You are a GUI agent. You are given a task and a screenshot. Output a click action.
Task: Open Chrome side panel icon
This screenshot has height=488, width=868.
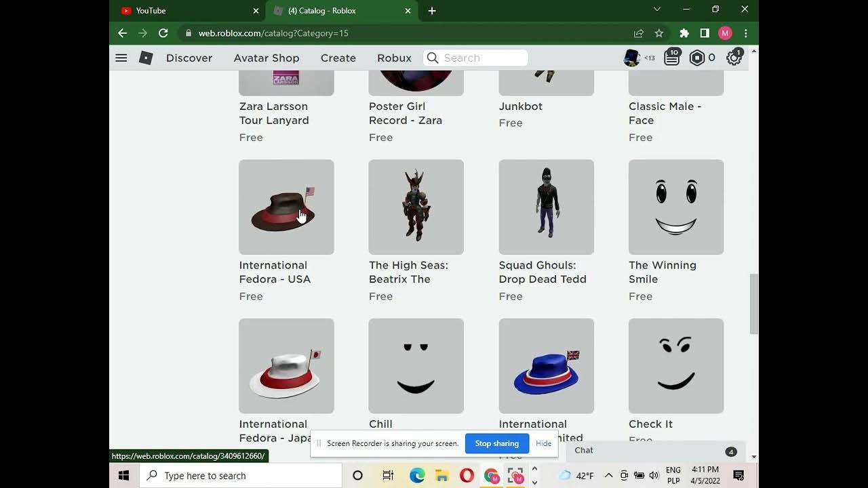point(705,33)
